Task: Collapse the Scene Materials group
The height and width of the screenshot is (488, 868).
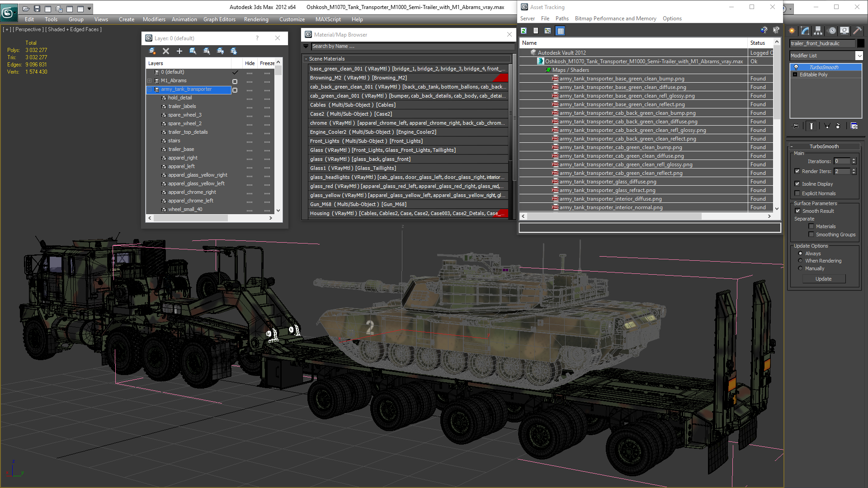Action: click(306, 59)
